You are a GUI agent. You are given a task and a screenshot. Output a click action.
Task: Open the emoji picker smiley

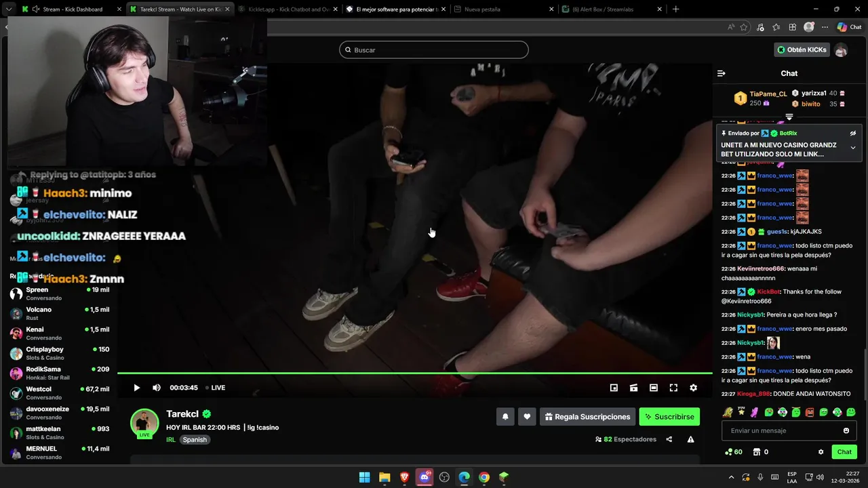[x=846, y=430]
